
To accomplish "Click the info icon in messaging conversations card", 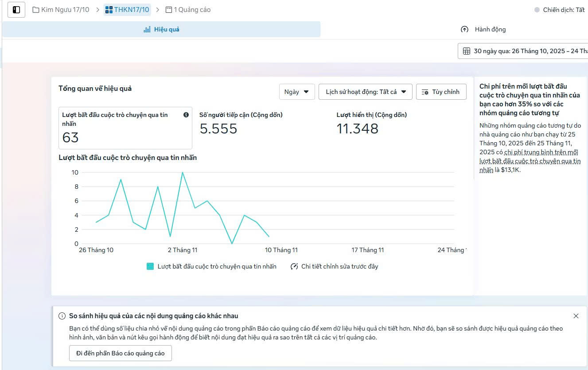I will point(186,115).
